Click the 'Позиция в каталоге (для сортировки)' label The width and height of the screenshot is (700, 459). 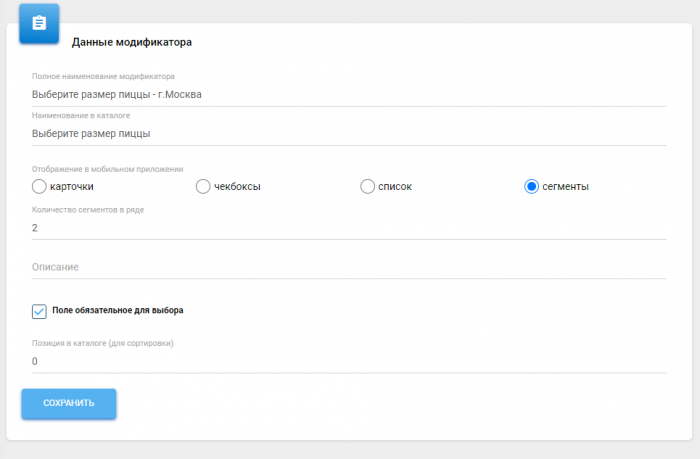(103, 343)
